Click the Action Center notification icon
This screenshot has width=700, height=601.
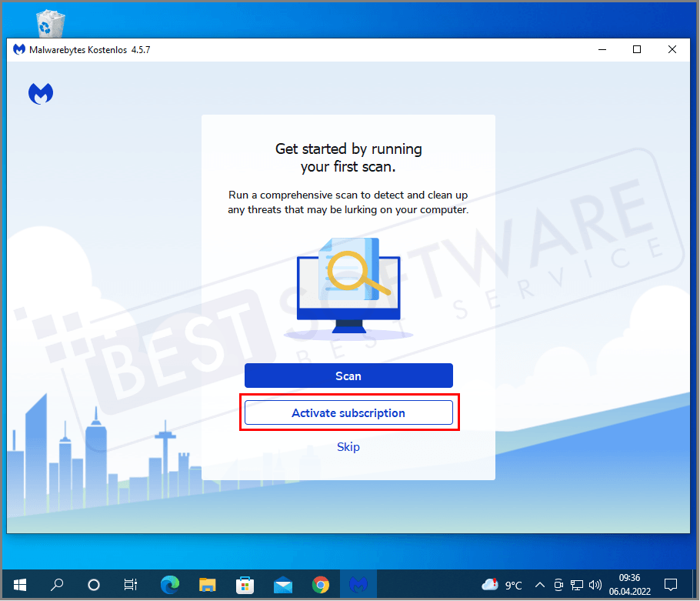670,585
